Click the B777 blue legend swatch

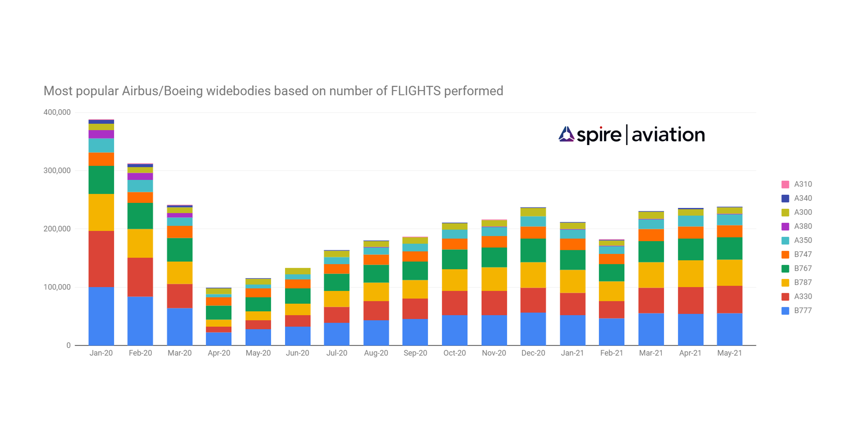pos(785,311)
